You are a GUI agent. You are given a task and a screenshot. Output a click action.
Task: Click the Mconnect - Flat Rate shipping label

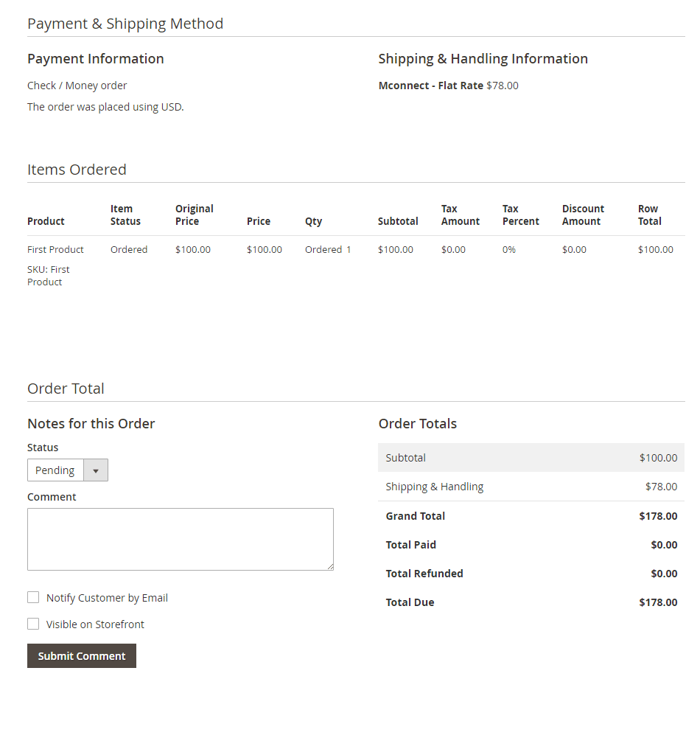(x=430, y=86)
